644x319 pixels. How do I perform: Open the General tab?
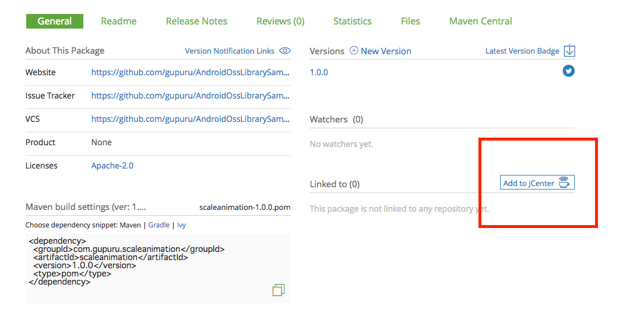(x=55, y=22)
